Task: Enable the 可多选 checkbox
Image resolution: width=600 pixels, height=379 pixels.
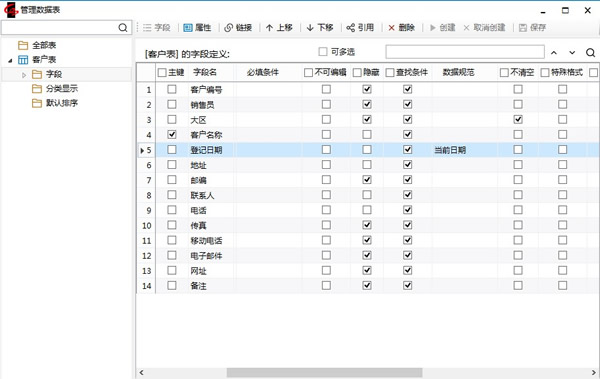Action: coord(323,51)
